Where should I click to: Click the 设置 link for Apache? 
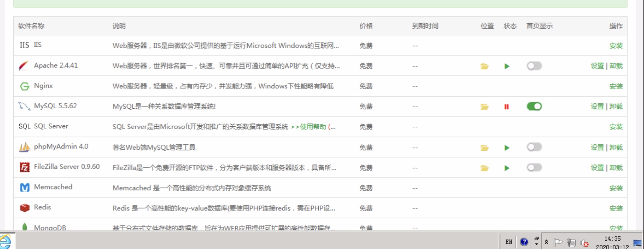click(597, 66)
